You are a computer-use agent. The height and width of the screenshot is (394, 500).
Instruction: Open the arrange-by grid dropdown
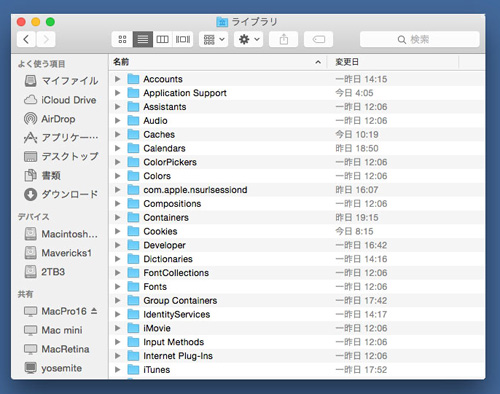tap(214, 40)
